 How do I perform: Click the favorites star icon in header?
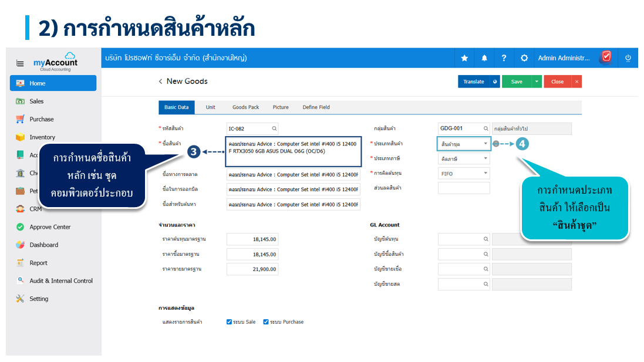click(x=464, y=58)
